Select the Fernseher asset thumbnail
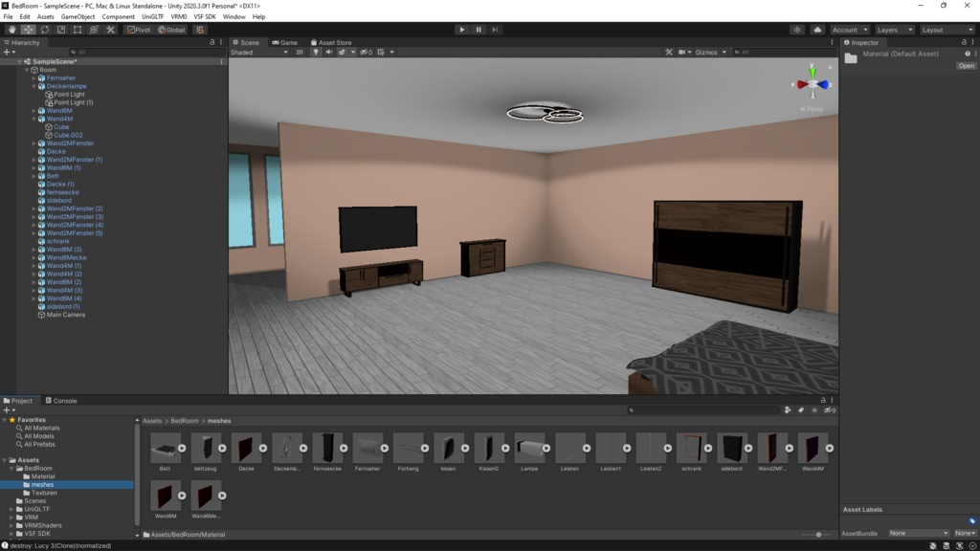980x551 pixels. coord(368,447)
